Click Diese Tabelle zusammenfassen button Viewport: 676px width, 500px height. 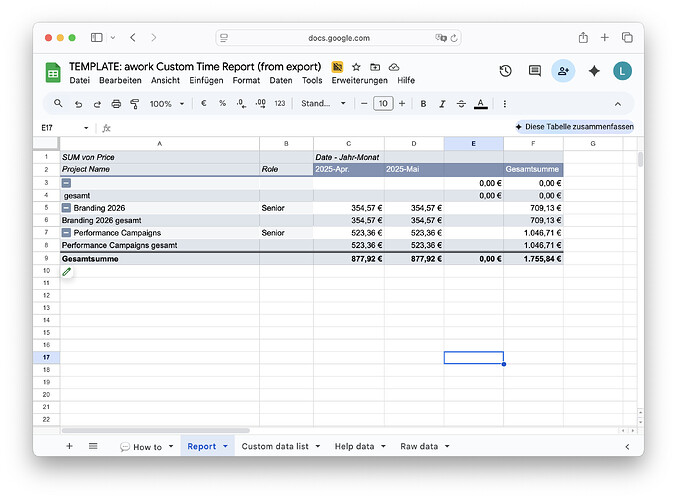[x=574, y=127]
